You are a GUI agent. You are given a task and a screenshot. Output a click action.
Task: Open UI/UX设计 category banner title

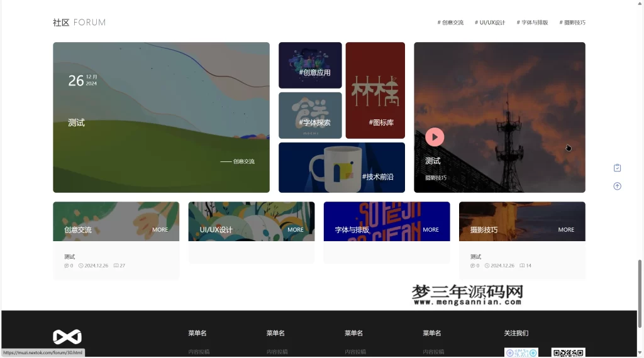tap(216, 230)
